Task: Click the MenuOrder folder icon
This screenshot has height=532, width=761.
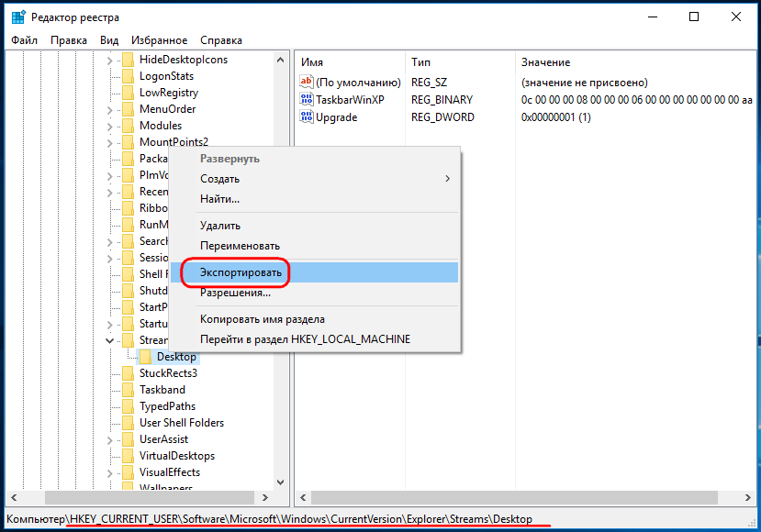Action: click(x=129, y=109)
